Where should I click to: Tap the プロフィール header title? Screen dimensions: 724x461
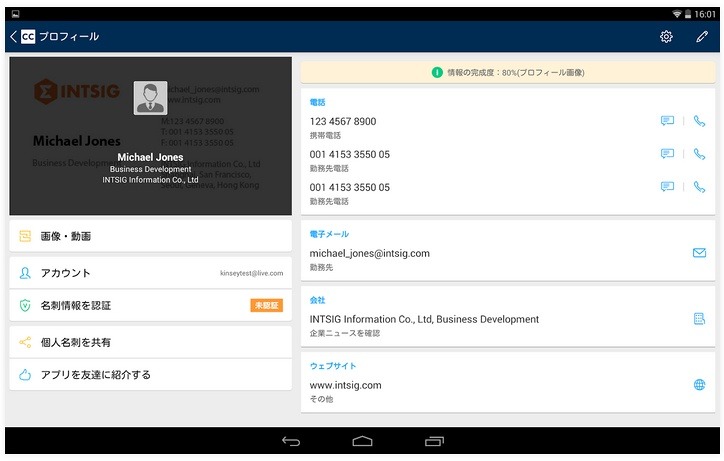69,36
